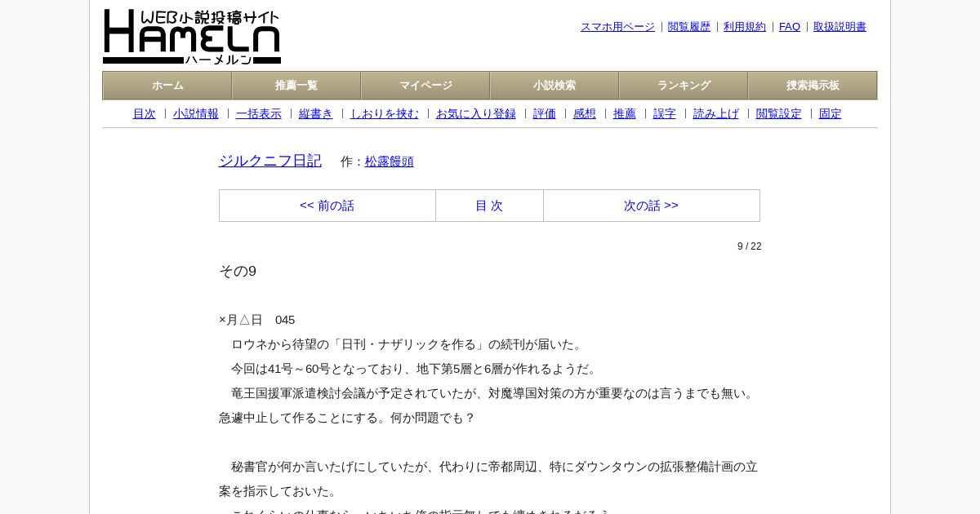Viewport: 980px width, 514px height.
Task: Open the ランキング tab
Action: click(x=684, y=86)
